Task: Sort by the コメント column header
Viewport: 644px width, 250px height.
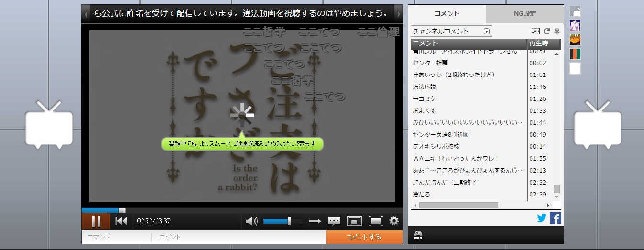Action: (x=469, y=43)
